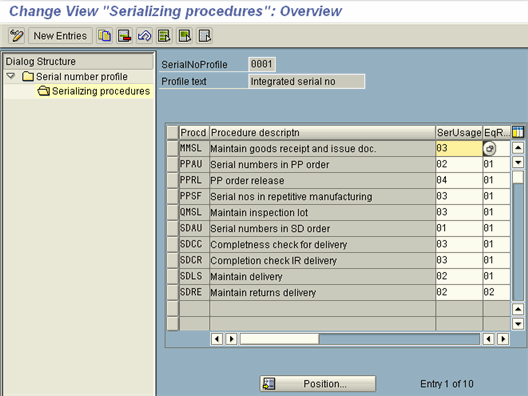Image resolution: width=528 pixels, height=396 pixels.
Task: Select the Serial number profile folder
Action: 75,77
